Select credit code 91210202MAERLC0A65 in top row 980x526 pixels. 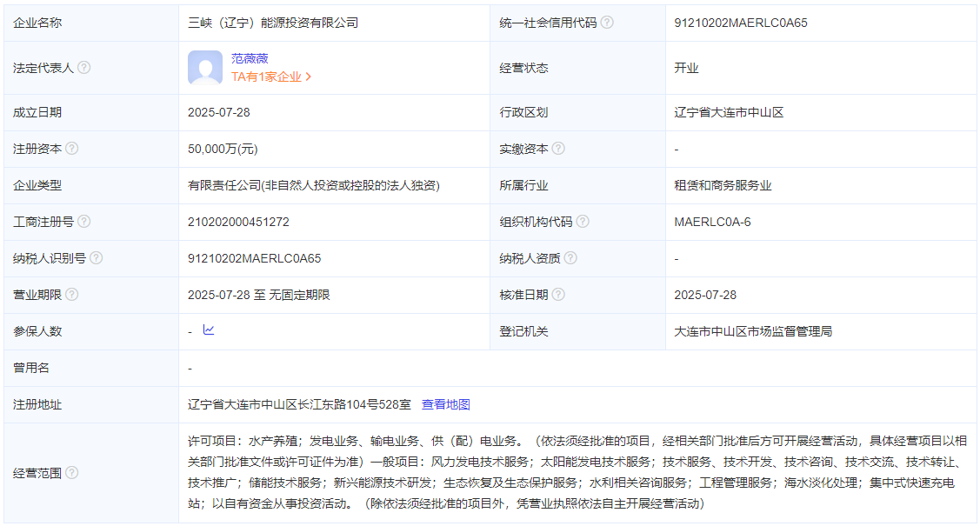pos(741,23)
